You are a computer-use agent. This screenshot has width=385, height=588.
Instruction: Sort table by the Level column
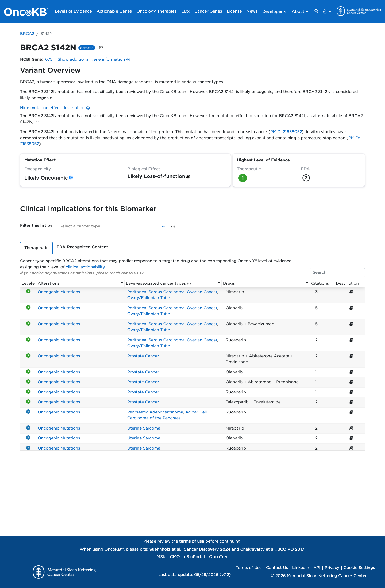[x=28, y=283]
